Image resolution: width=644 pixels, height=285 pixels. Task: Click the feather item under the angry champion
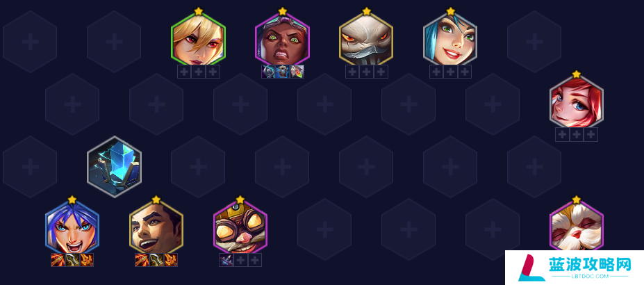(x=297, y=72)
